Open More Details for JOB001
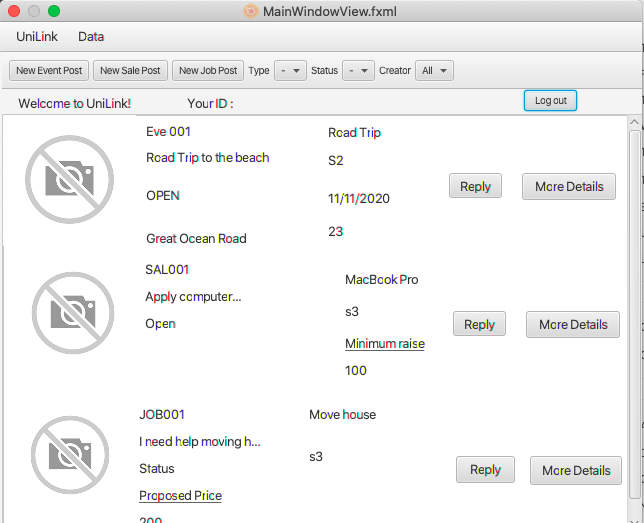 576,470
